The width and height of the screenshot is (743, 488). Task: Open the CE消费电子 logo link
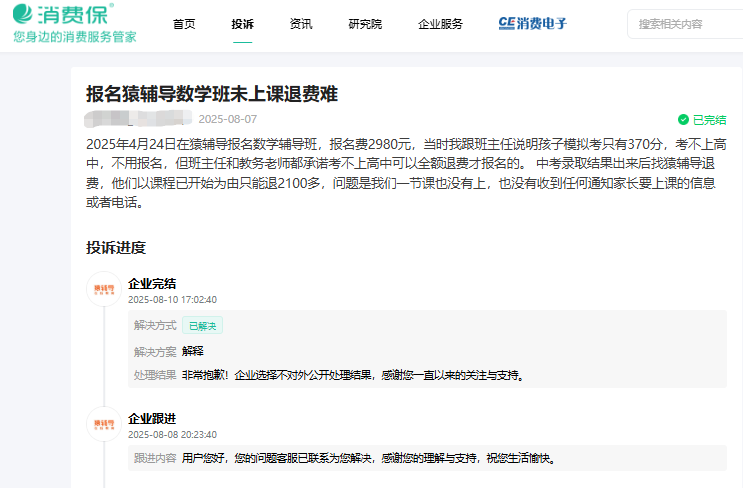click(532, 24)
